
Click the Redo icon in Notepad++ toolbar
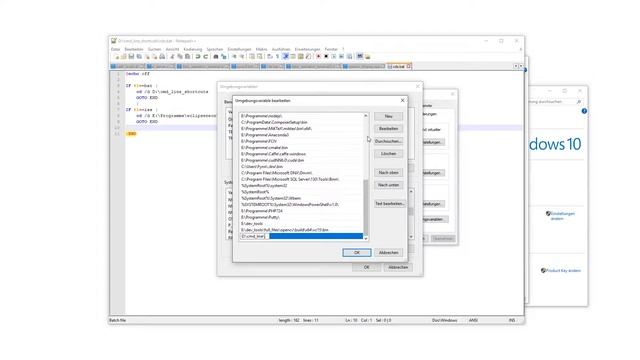205,56
